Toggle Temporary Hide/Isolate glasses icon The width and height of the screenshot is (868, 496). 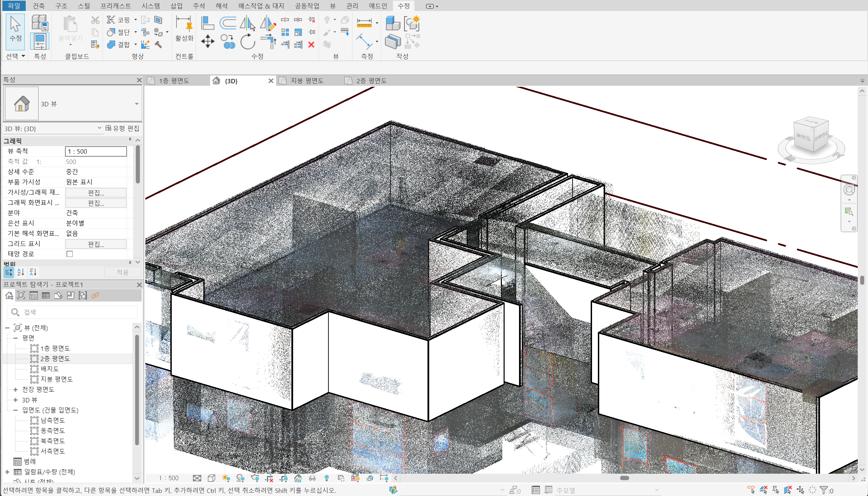pos(312,478)
